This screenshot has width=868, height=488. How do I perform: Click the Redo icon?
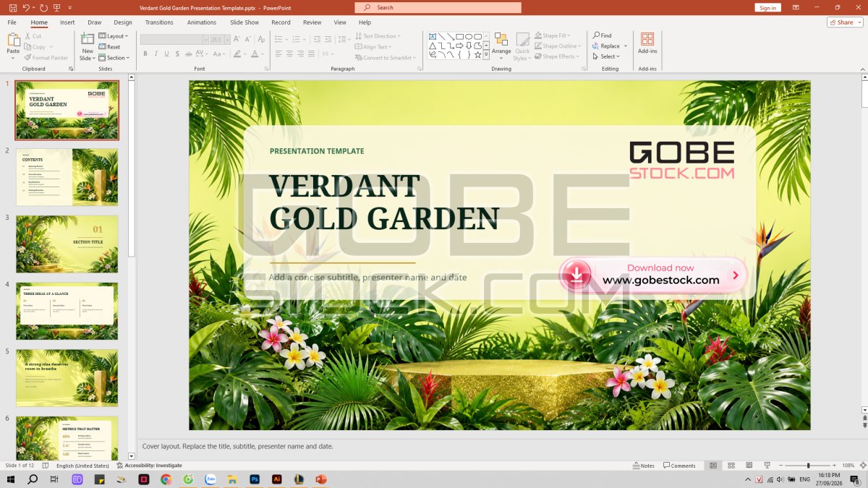[44, 7]
